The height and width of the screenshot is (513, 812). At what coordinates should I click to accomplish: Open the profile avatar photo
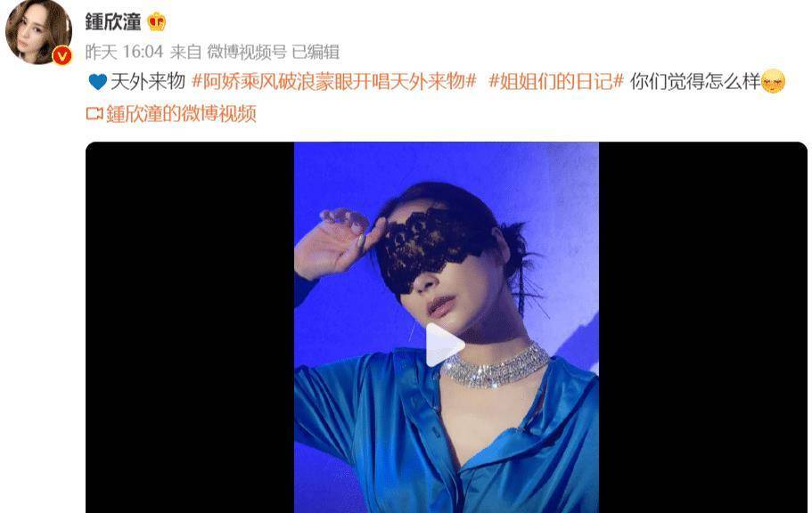(x=38, y=32)
